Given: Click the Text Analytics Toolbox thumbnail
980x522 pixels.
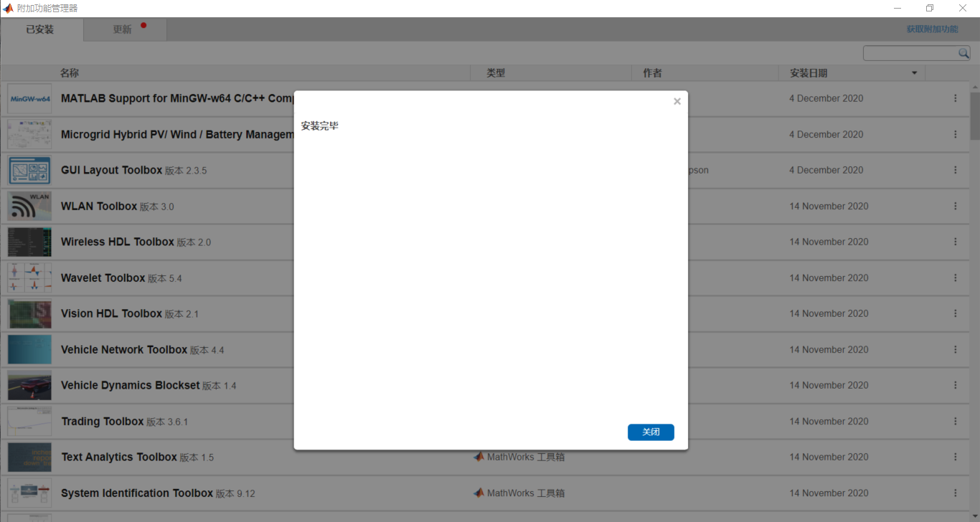Looking at the screenshot, I should (x=29, y=457).
